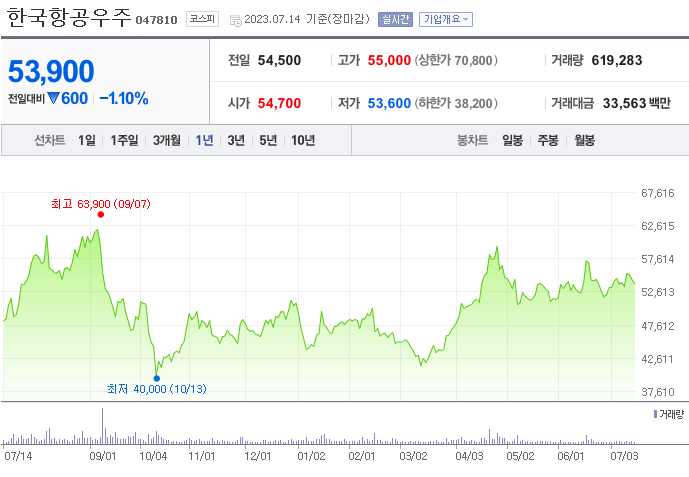
Task: Select the 1년 line chart tab
Action: pos(204,140)
